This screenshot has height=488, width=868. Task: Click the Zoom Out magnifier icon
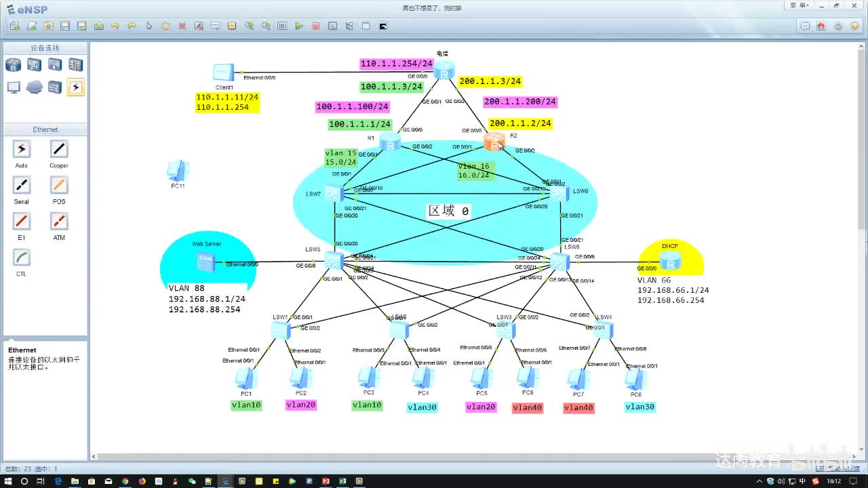coord(266,26)
